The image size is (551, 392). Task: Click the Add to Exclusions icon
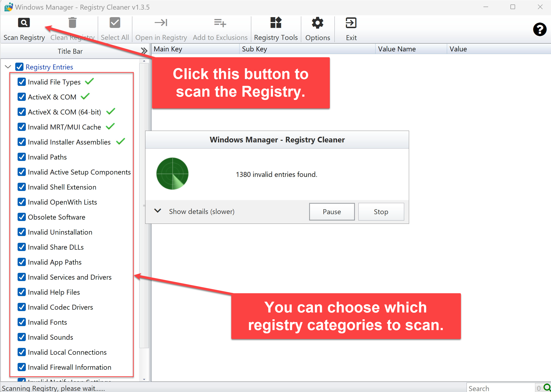click(220, 23)
